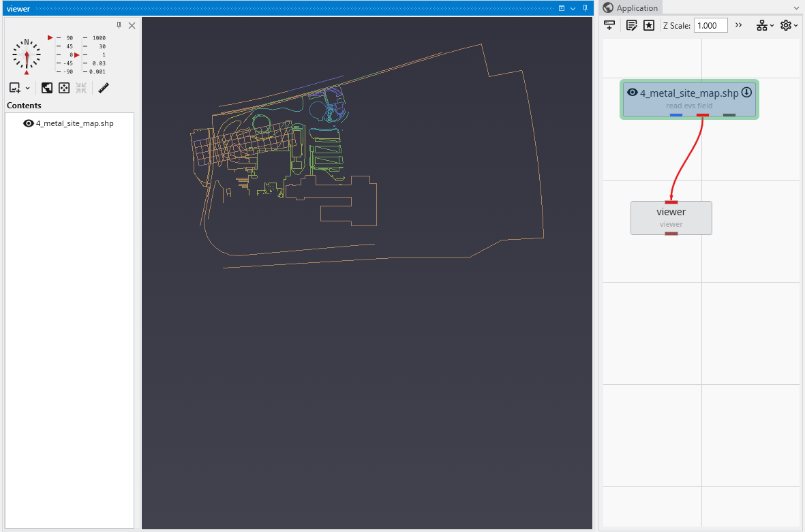Open the edit notes icon in Application toolbar
This screenshot has height=532, width=805.
coord(632,25)
